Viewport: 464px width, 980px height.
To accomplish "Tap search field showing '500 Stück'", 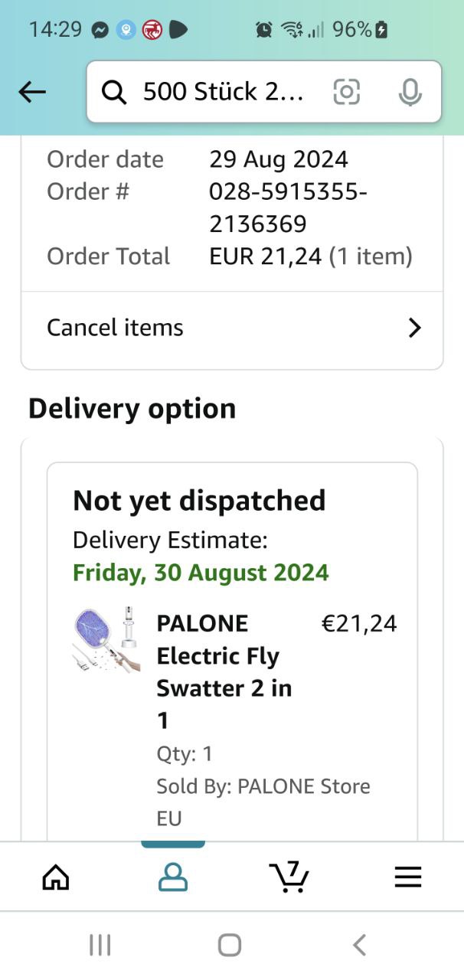I will (x=224, y=93).
